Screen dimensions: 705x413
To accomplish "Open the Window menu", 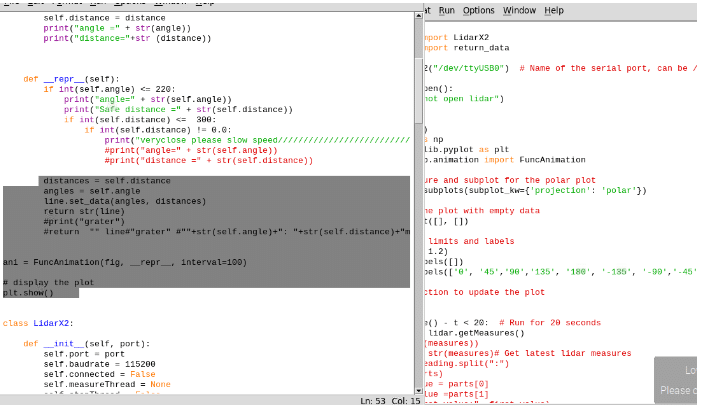I will [x=519, y=10].
